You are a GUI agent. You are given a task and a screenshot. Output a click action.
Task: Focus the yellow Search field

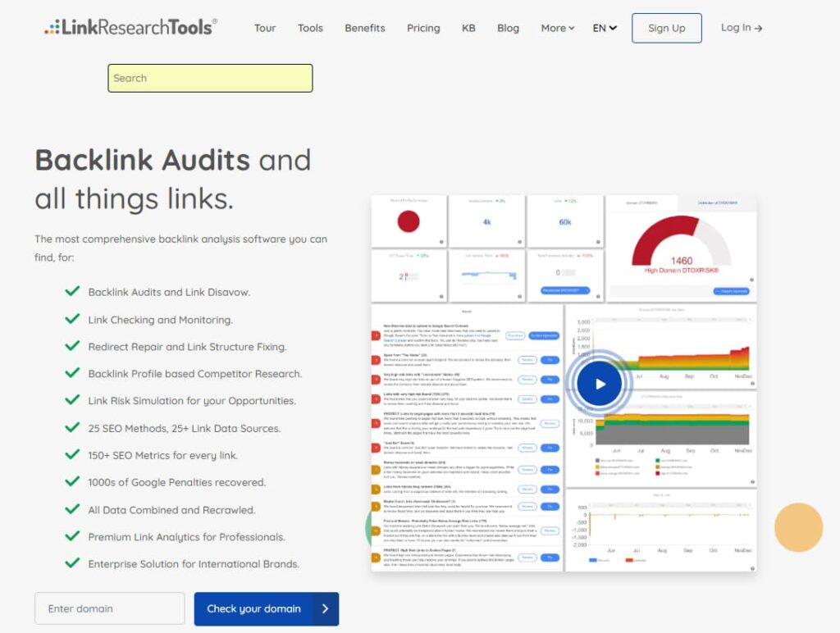(210, 78)
